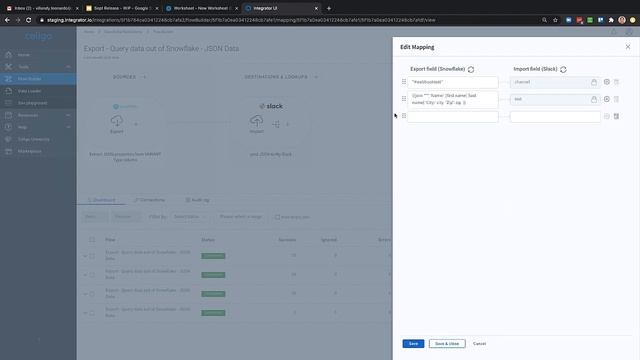Screen dimensions: 640x360
Task: Click the Snowflake Export cloud icon
Action: point(117,121)
